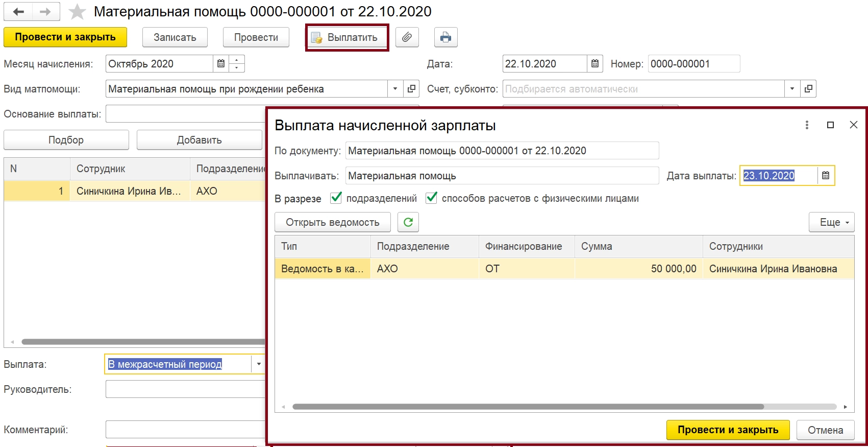868x447 pixels.
Task: Click Открыть ведомость button
Action: (332, 222)
